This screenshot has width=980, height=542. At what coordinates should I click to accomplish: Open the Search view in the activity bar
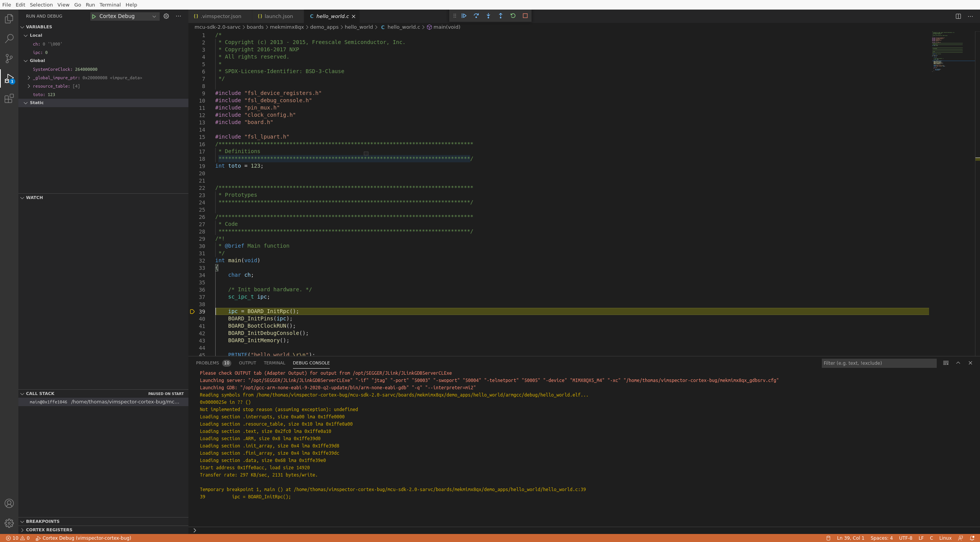(x=9, y=38)
